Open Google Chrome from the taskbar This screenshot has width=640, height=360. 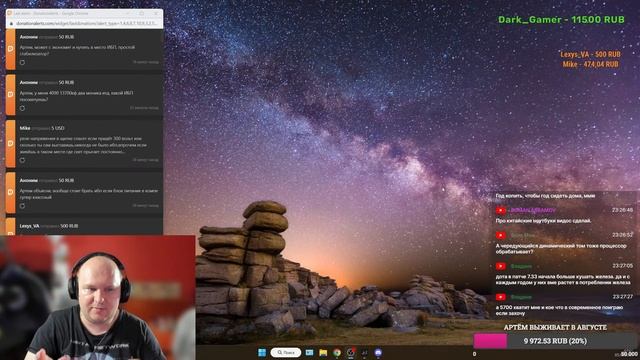tap(337, 352)
